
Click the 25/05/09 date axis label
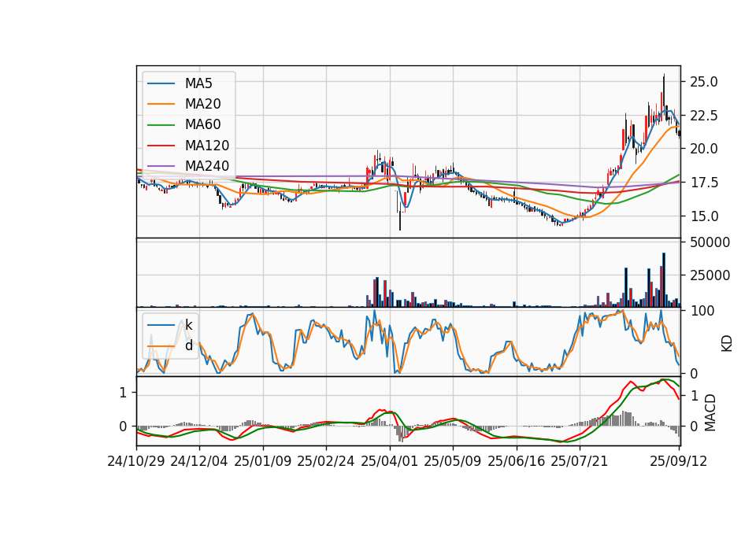(453, 461)
